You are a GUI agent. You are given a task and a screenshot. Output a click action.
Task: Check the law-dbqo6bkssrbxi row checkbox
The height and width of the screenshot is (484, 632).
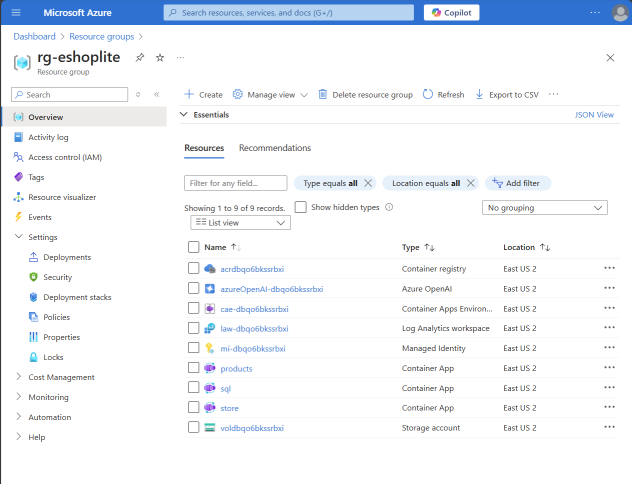[193, 328]
